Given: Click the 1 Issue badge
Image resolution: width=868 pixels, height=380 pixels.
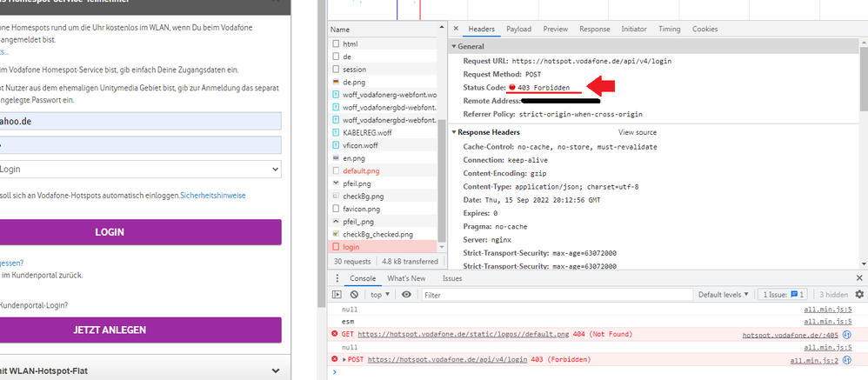Looking at the screenshot, I should click(x=784, y=295).
